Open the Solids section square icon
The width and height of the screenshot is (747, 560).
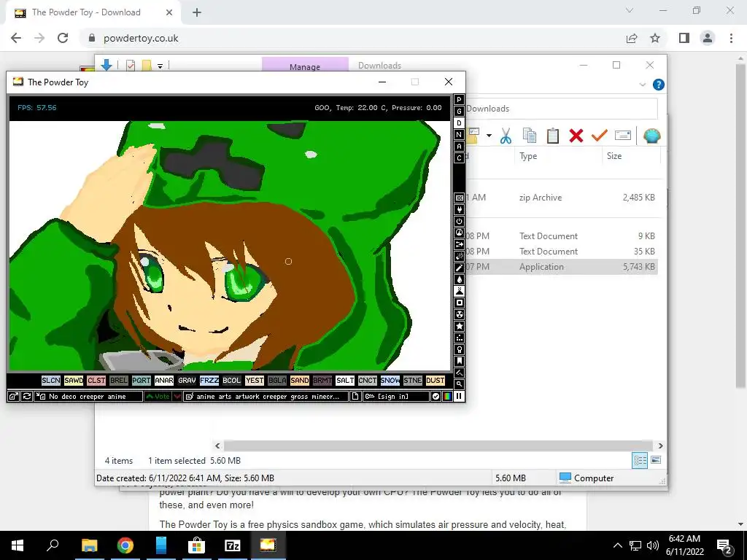[x=460, y=303]
